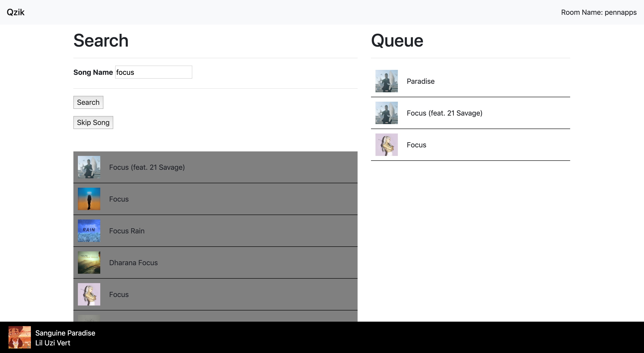Focus the Song Name input field
The image size is (644, 353).
click(x=153, y=72)
